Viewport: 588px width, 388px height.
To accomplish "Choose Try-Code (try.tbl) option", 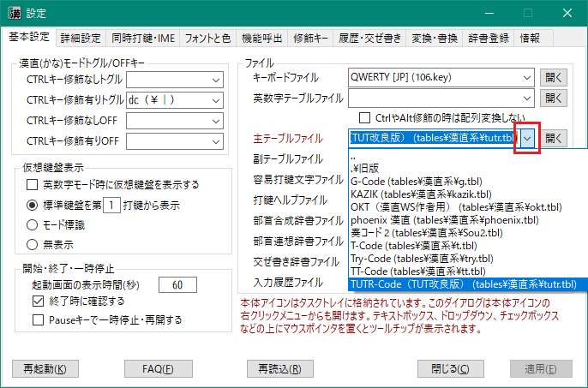I will click(468, 259).
